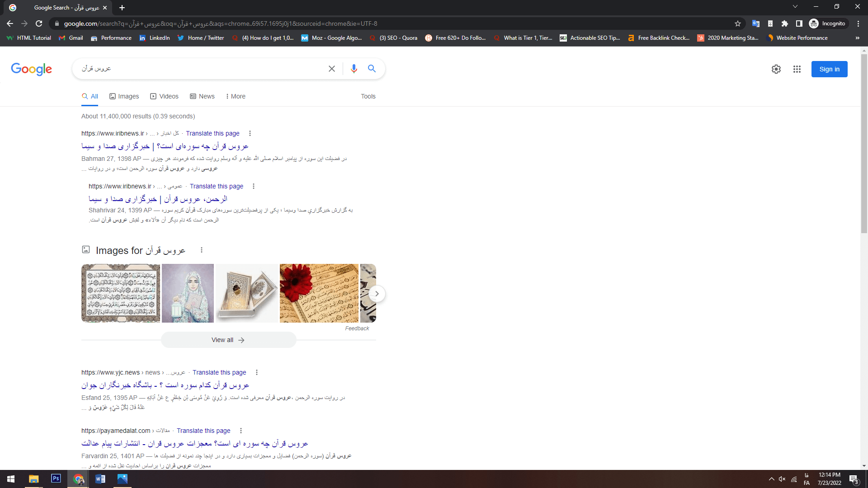This screenshot has height=488, width=868.
Task: Open options for Images for section
Action: click(202, 250)
